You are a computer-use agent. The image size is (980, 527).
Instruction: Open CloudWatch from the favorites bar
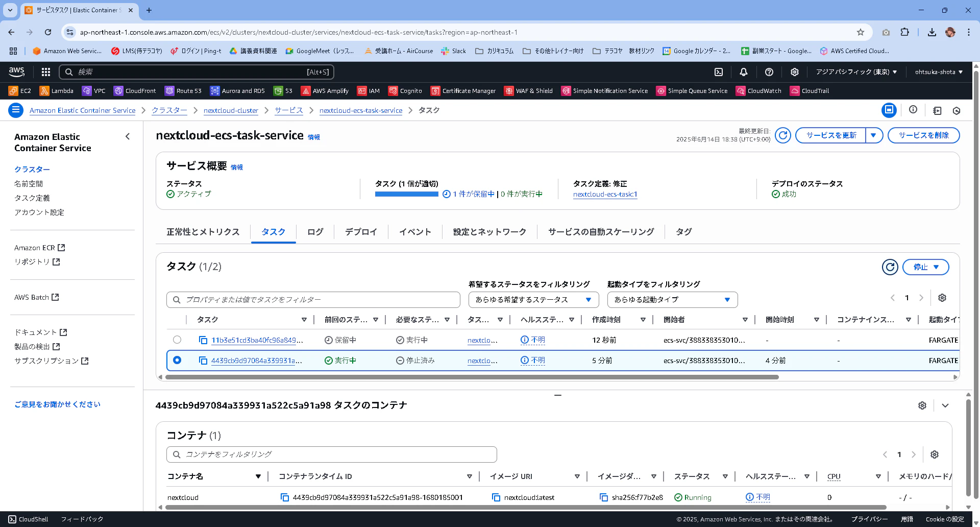pos(758,91)
